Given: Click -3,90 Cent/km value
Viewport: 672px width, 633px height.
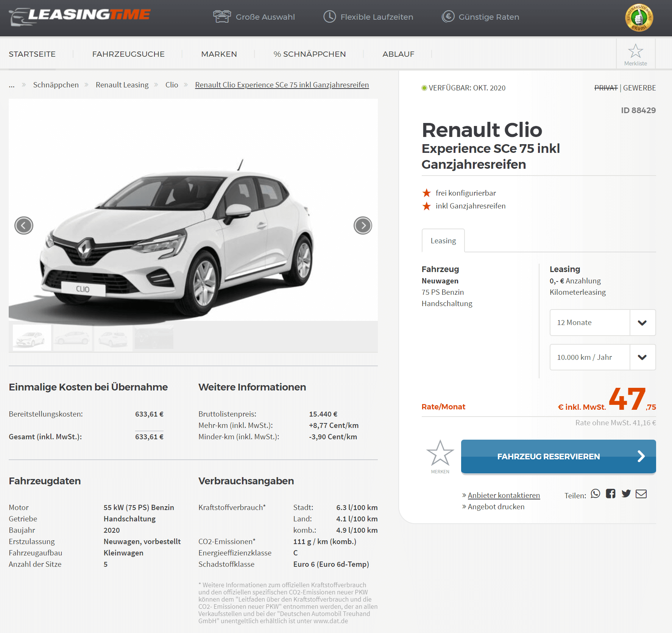Looking at the screenshot, I should pos(333,437).
